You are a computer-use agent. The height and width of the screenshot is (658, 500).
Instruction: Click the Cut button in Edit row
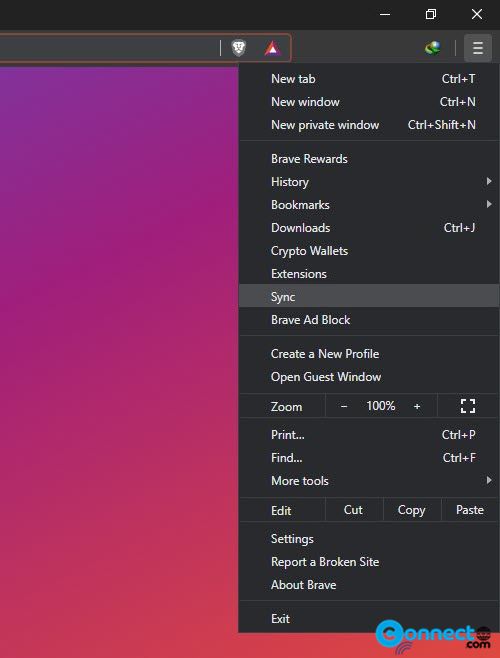coord(353,510)
